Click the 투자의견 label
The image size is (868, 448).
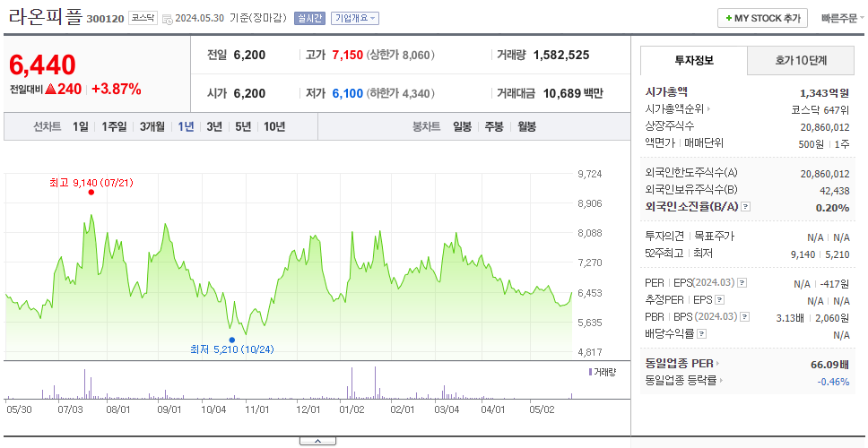pos(664,237)
